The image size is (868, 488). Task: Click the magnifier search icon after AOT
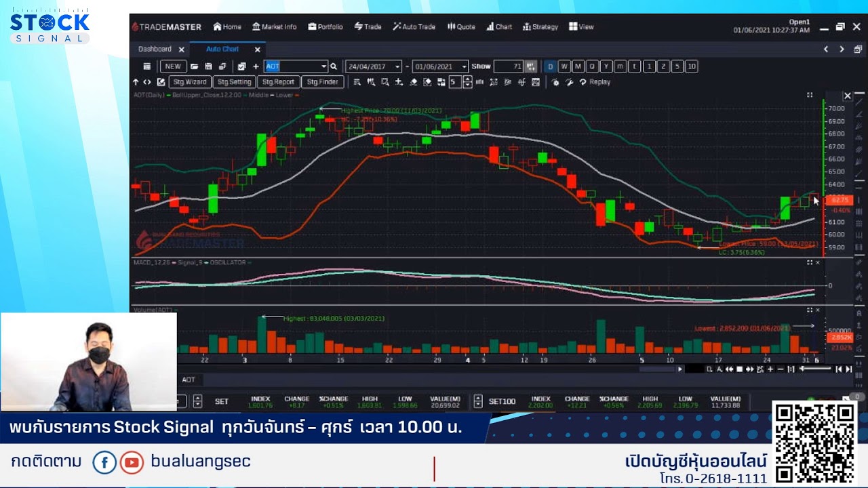tap(333, 66)
